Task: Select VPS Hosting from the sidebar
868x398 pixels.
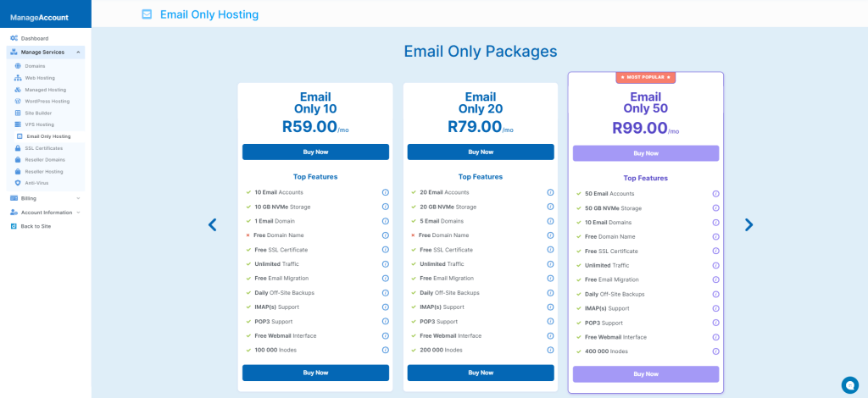Action: 39,124
